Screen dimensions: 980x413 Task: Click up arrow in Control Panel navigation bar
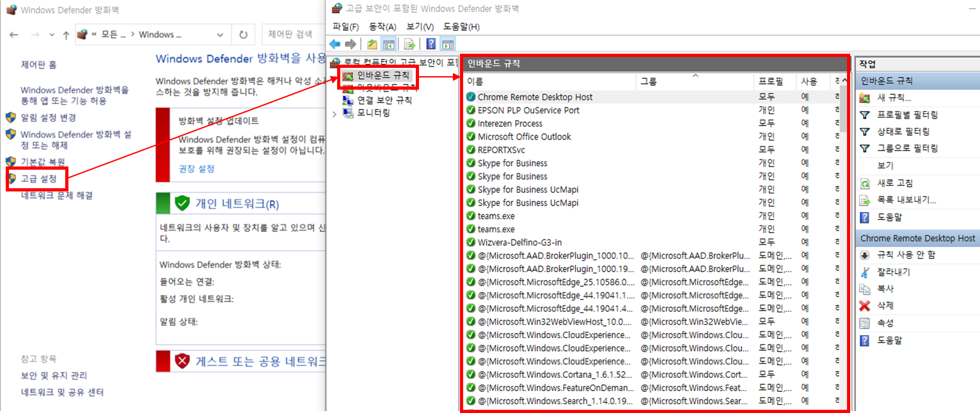[x=66, y=35]
